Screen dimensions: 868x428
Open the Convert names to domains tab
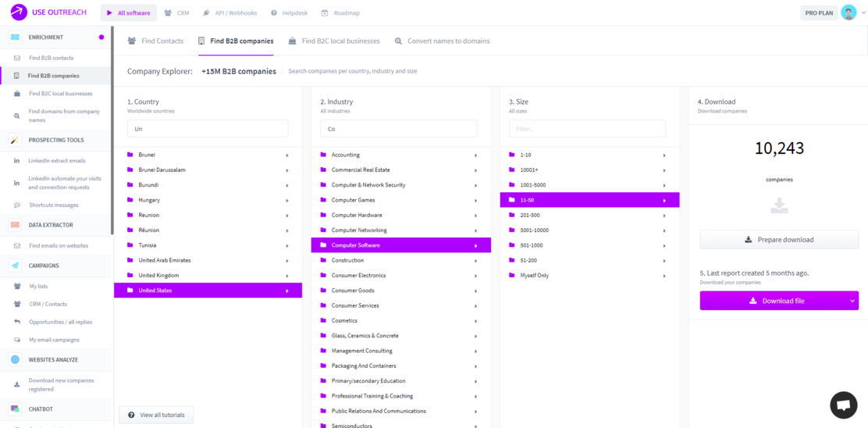[442, 41]
